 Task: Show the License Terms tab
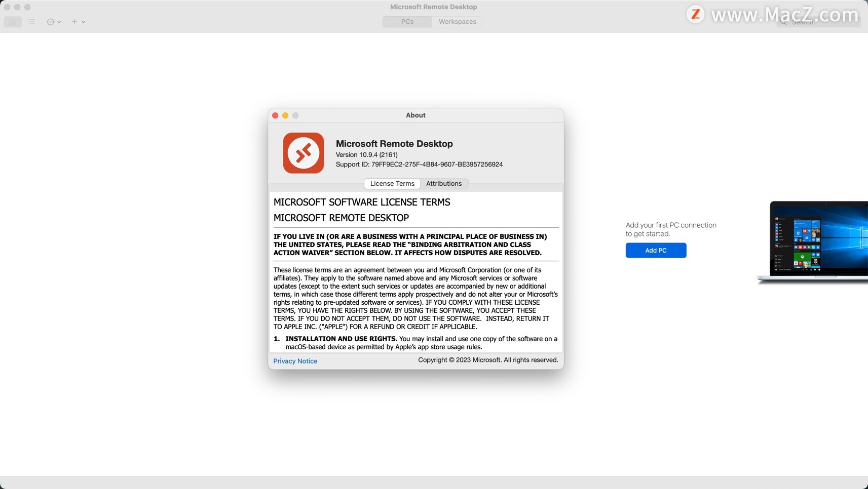point(392,184)
